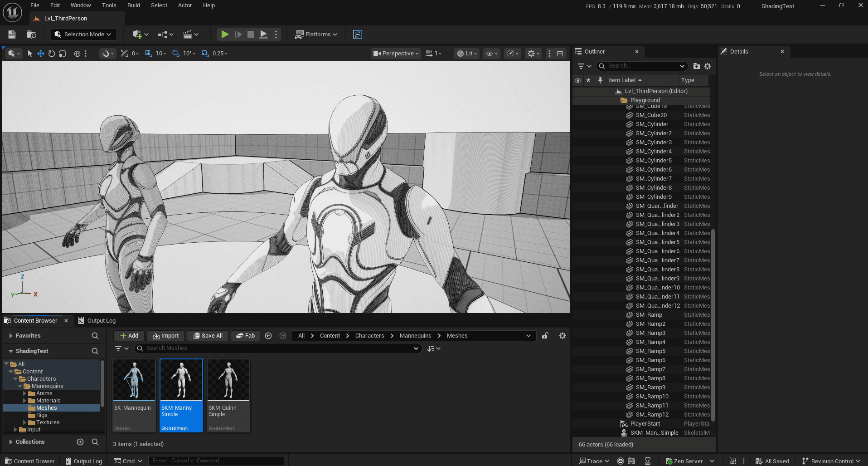Image resolution: width=868 pixels, height=466 pixels.
Task: Click the green Play button in toolbar
Action: [x=224, y=34]
